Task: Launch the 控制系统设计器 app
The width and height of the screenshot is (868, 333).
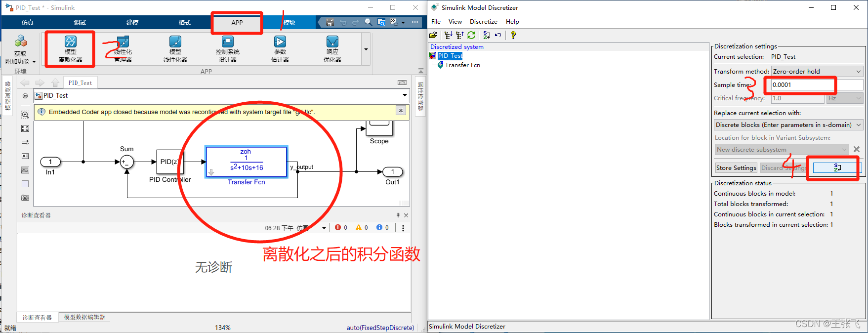Action: tap(228, 49)
